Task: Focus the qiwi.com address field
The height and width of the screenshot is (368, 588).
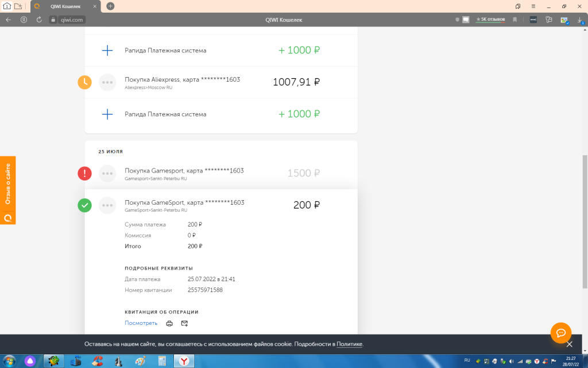Action: (x=72, y=20)
